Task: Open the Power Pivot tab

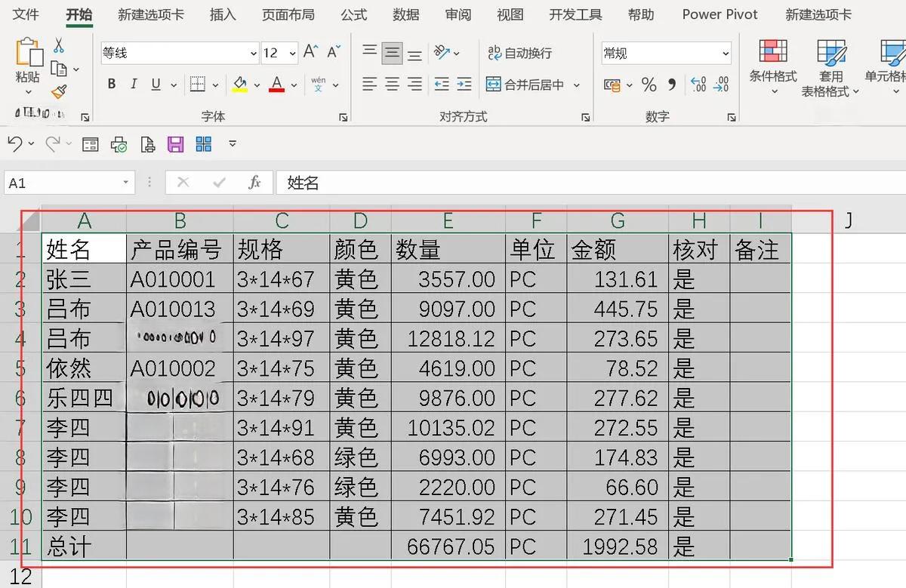Action: point(720,14)
